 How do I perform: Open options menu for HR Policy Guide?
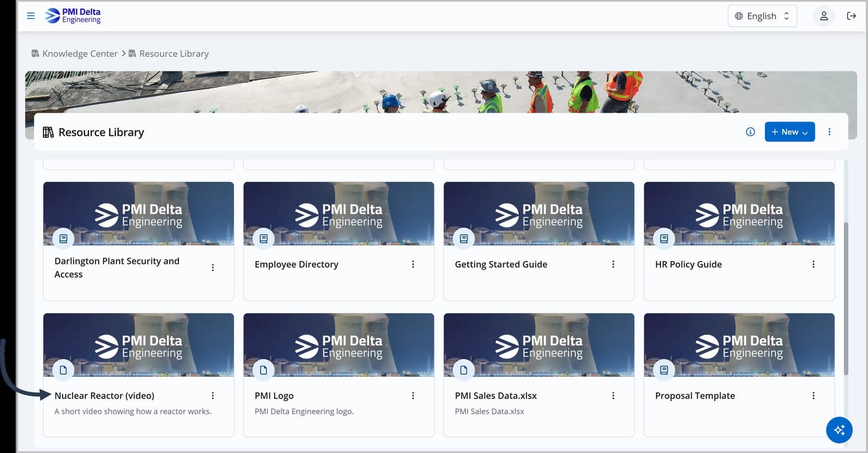click(813, 264)
